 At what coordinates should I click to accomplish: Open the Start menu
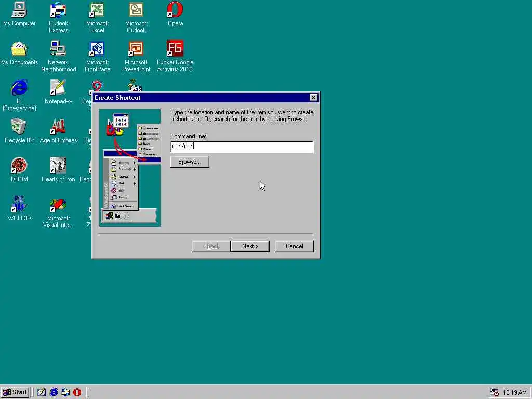(15, 392)
